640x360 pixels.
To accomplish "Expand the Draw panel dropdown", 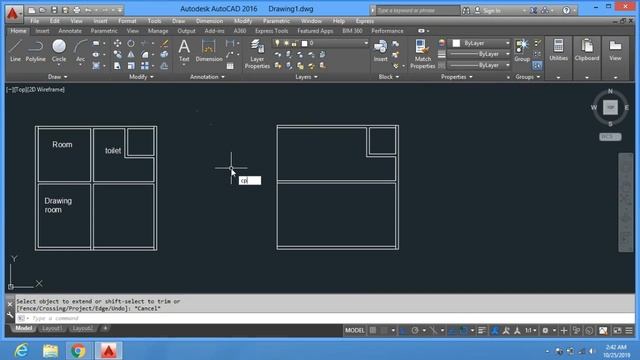I will [x=58, y=77].
